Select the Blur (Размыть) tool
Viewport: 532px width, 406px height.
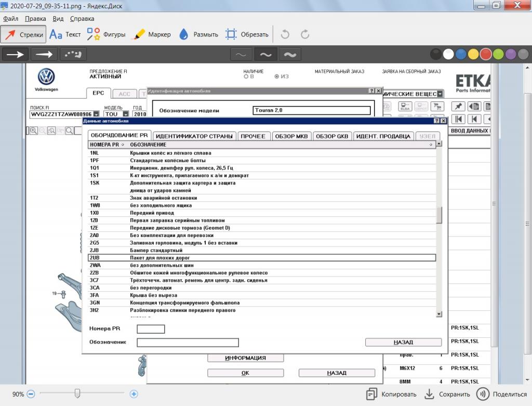pos(198,34)
